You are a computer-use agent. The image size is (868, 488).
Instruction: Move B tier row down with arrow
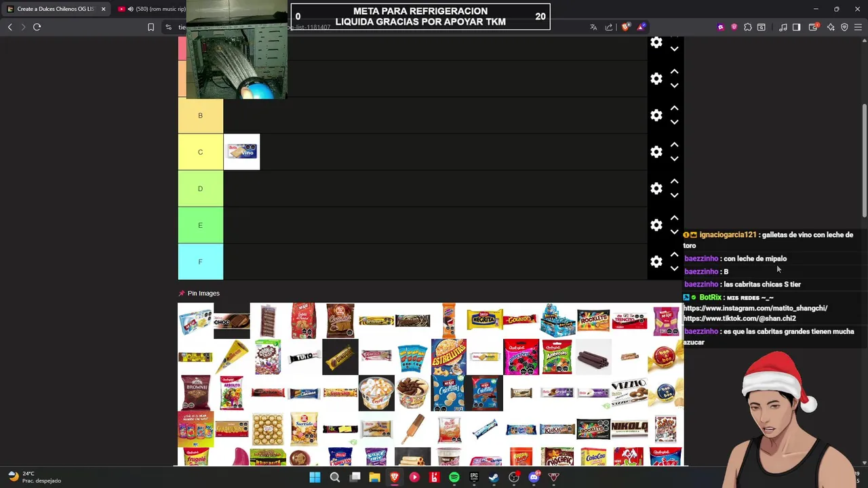[x=674, y=122]
